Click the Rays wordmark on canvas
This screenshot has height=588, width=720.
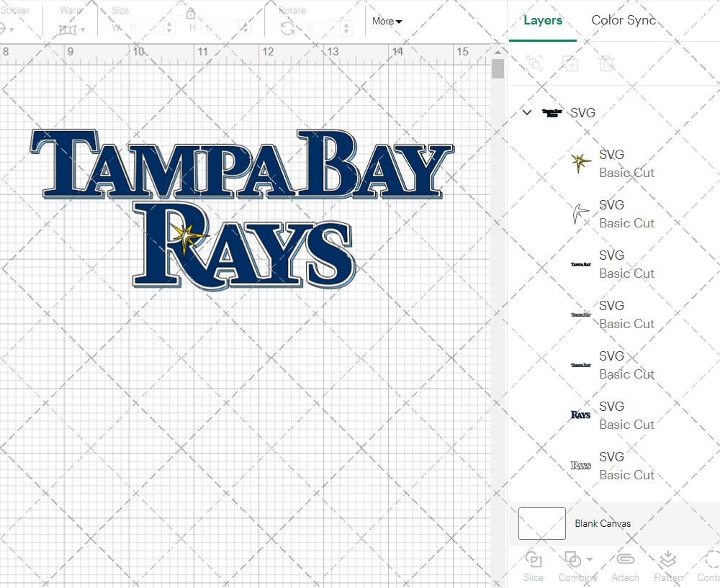point(244,246)
